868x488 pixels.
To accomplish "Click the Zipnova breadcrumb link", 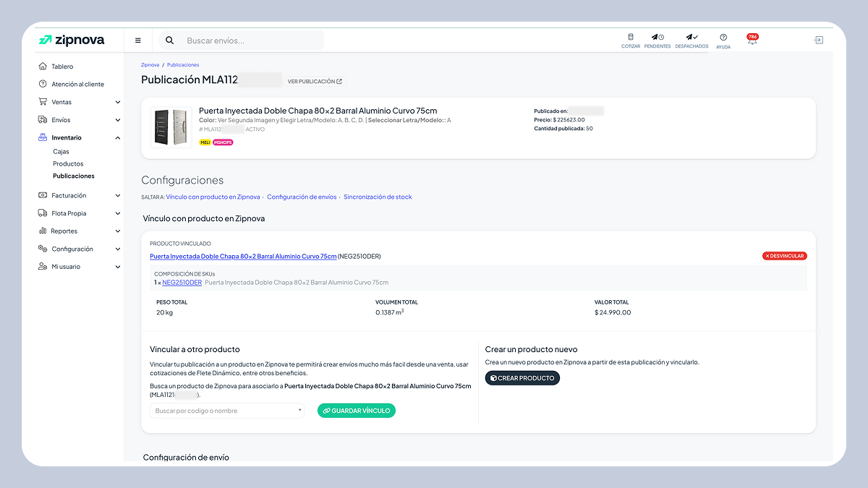I will coord(150,65).
